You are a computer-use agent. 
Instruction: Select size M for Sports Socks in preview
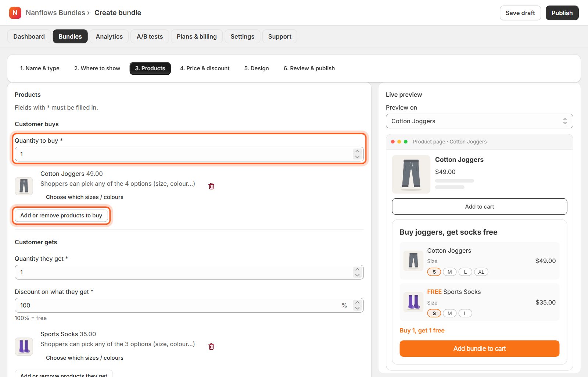click(x=449, y=313)
